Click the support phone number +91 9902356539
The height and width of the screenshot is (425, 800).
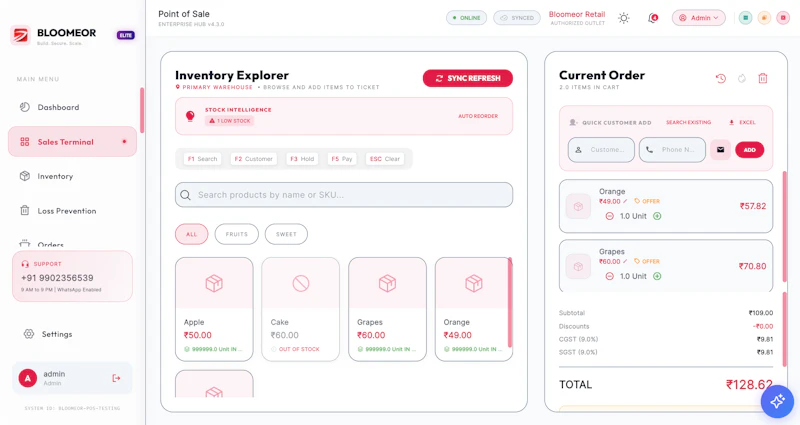pyautogui.click(x=57, y=278)
